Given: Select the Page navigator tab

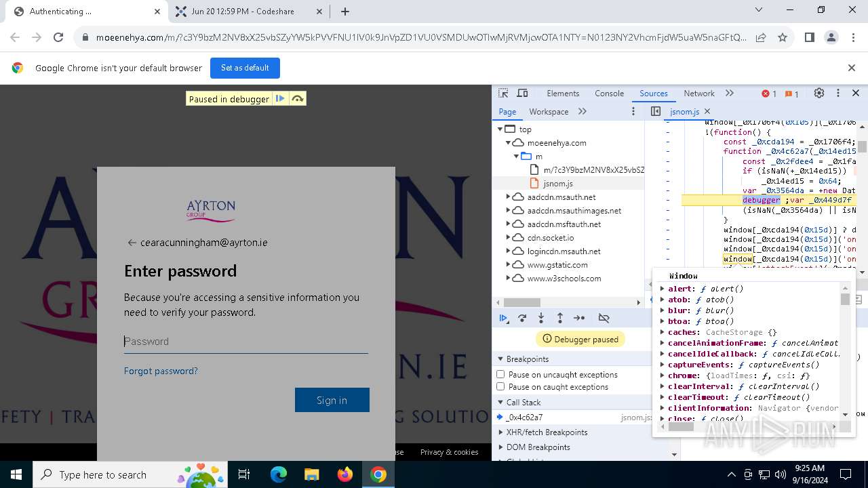Looking at the screenshot, I should pyautogui.click(x=507, y=111).
